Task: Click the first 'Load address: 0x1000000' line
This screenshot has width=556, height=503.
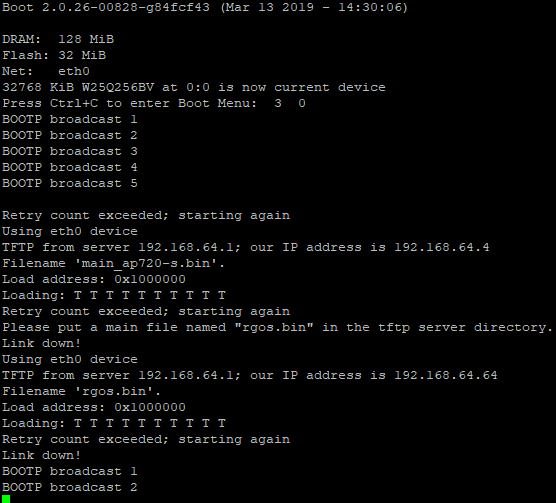Action: click(x=94, y=279)
